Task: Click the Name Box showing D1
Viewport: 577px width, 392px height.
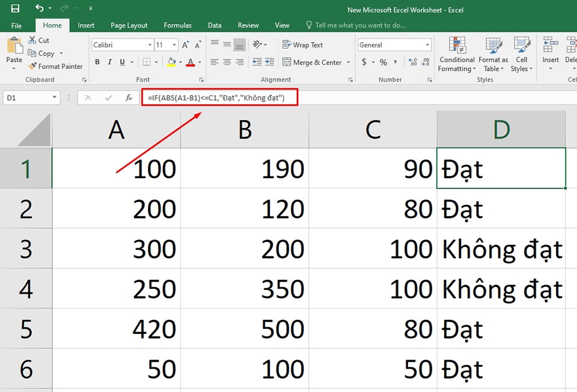Action: [27, 97]
